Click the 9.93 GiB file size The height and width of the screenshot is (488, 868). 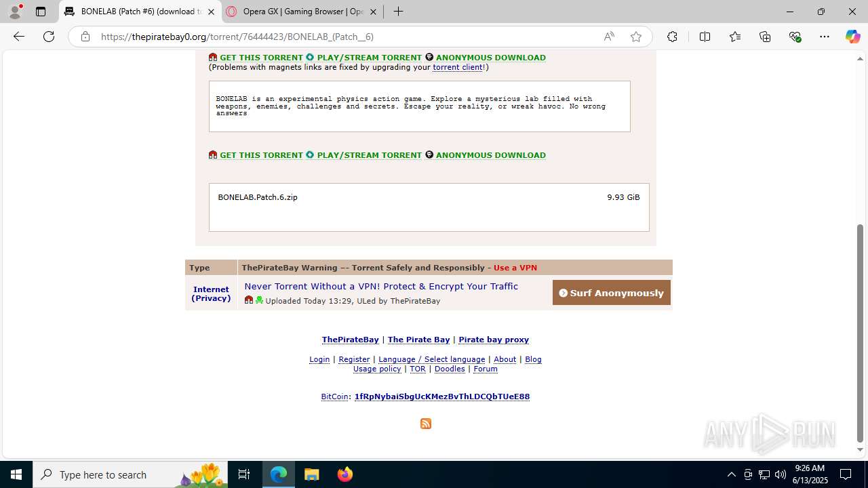click(x=623, y=197)
